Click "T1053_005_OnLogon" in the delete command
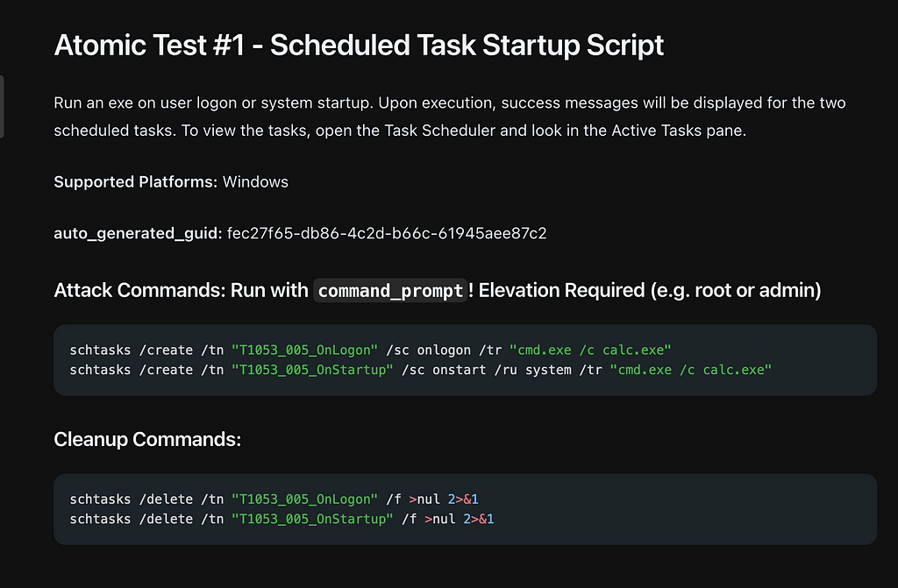898x588 pixels. (304, 499)
